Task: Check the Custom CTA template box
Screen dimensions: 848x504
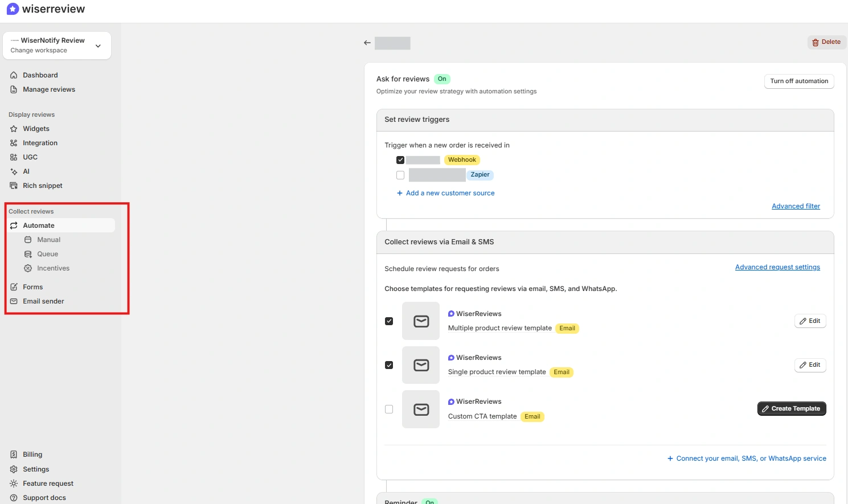Action: click(389, 409)
